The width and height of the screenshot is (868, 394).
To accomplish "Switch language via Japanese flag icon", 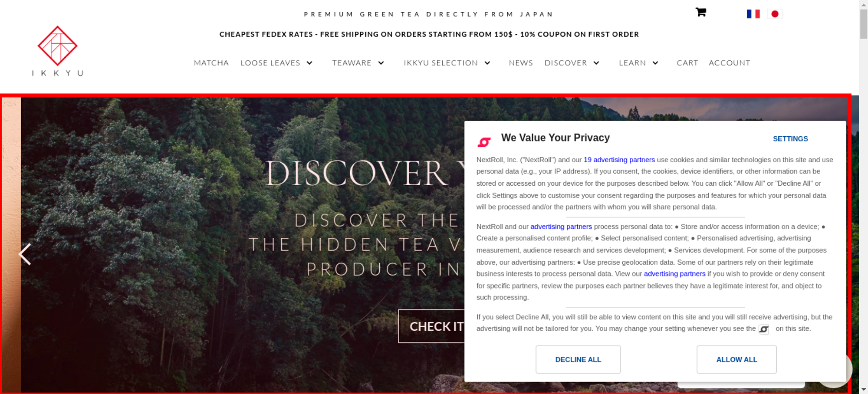I will [x=775, y=14].
